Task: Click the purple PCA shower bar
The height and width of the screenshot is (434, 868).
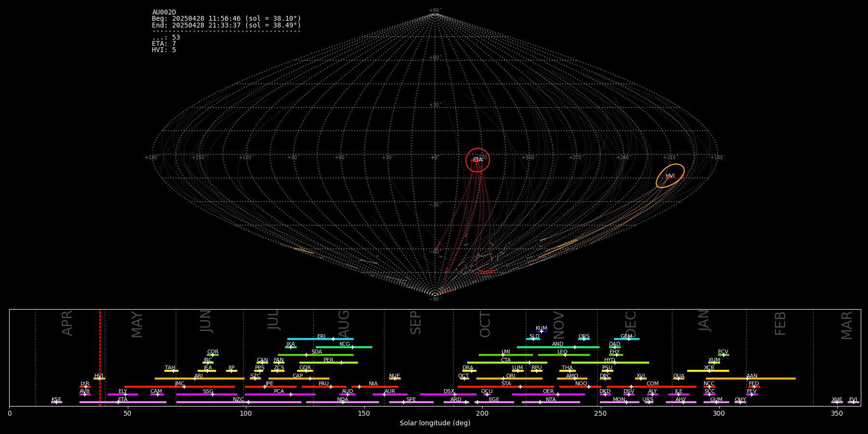Action: (280, 394)
